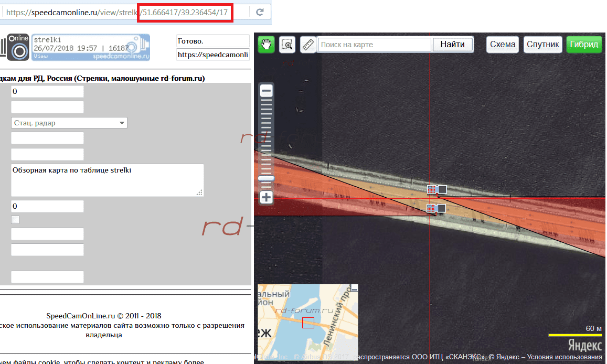Zoom out with the map minus button
The height and width of the screenshot is (364, 607).
[x=267, y=91]
